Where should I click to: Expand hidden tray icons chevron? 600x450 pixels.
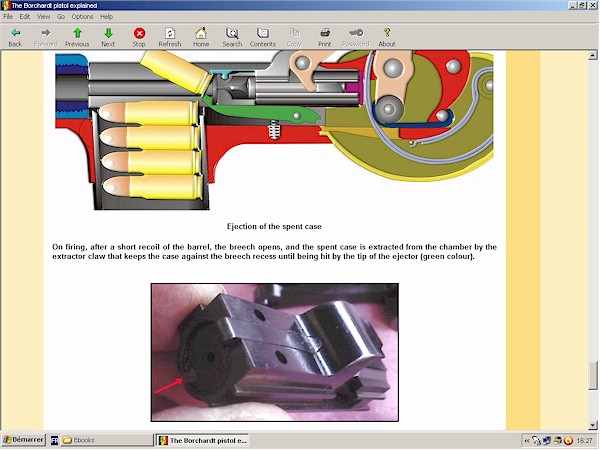(x=527, y=441)
